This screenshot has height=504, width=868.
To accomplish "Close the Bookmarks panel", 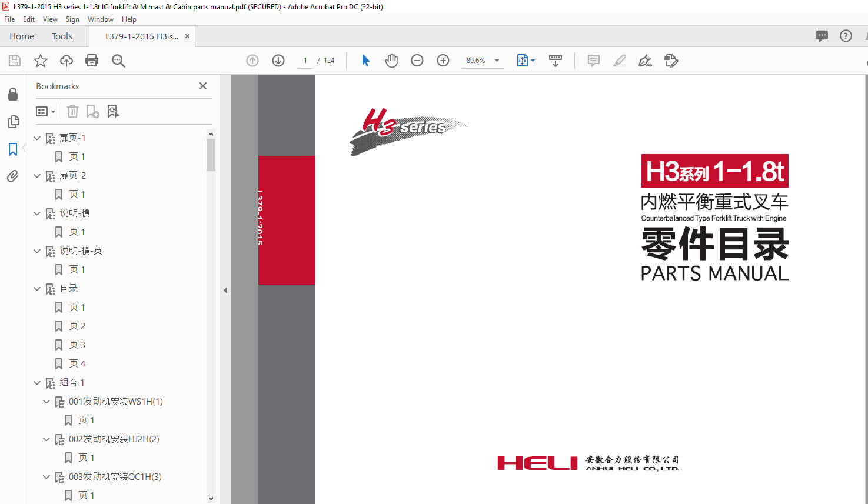I will [x=203, y=86].
